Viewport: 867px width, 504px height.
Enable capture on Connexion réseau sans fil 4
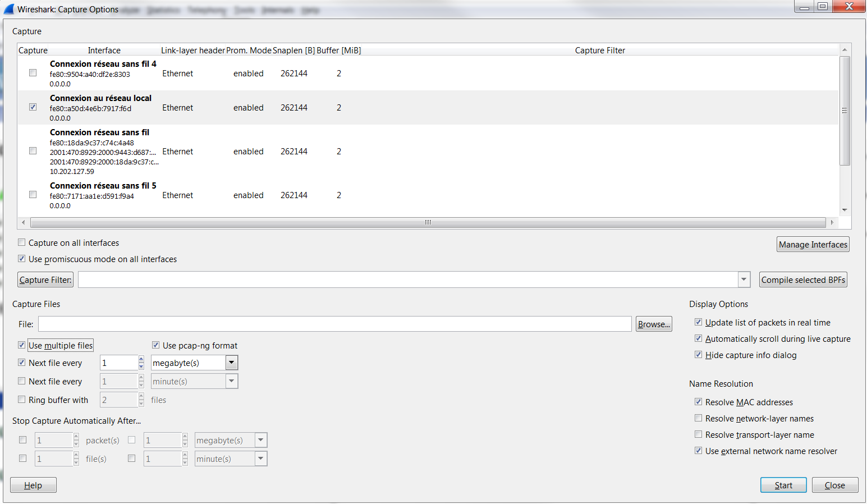[33, 73]
